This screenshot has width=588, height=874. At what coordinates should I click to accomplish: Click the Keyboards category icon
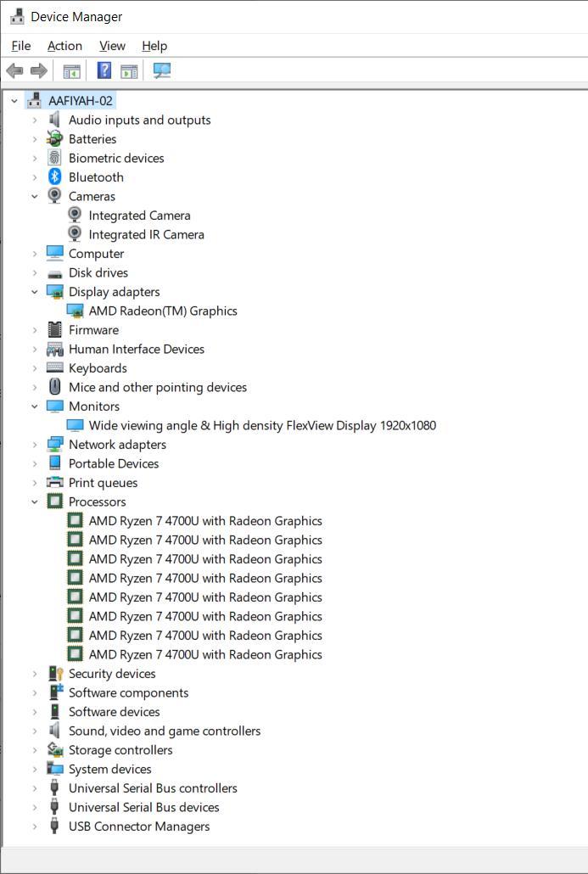pyautogui.click(x=54, y=367)
